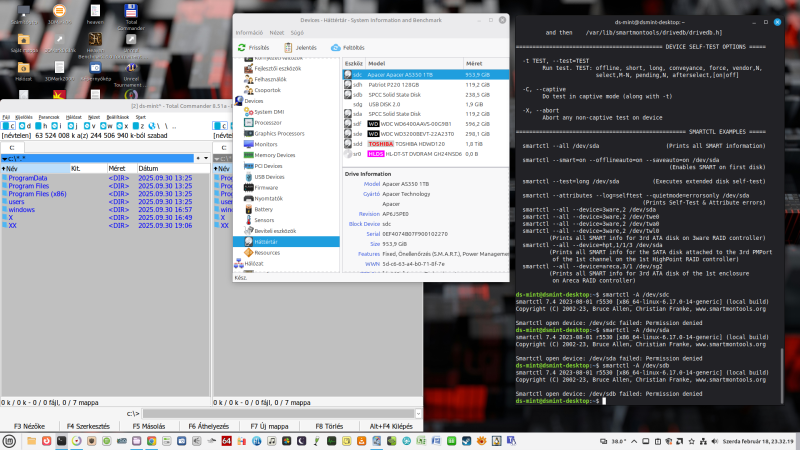Sort the drive list by Méret column

(x=476, y=62)
